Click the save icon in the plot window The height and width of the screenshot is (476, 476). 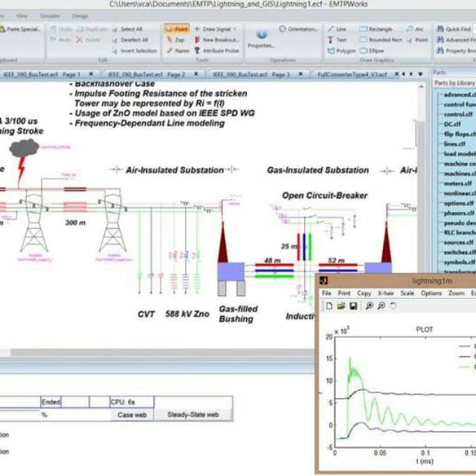click(352, 306)
